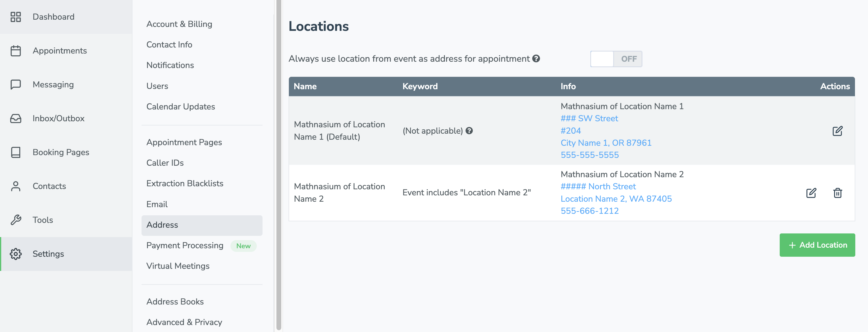Click the Contacts person icon
The height and width of the screenshot is (332, 868).
pyautogui.click(x=15, y=186)
